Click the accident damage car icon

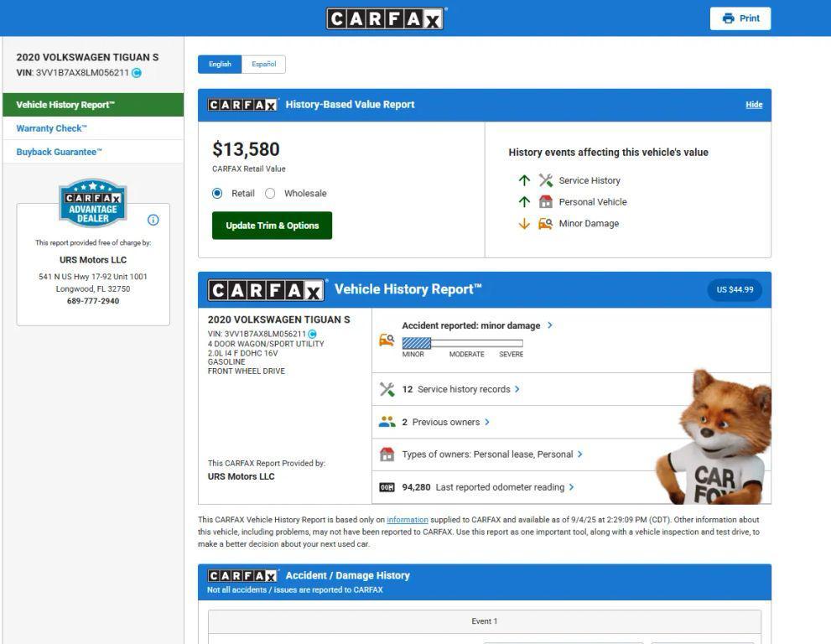387,340
